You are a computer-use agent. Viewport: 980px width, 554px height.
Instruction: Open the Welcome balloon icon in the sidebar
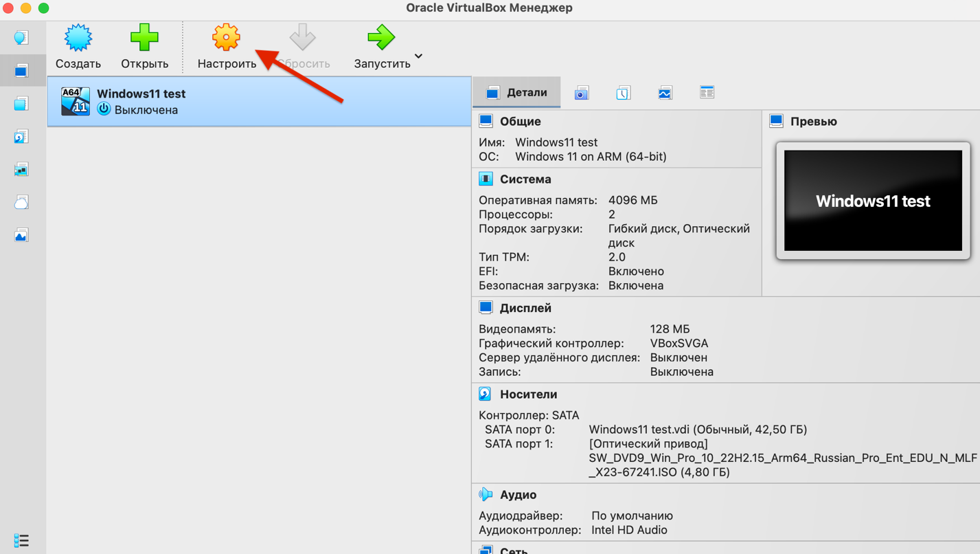tap(21, 37)
